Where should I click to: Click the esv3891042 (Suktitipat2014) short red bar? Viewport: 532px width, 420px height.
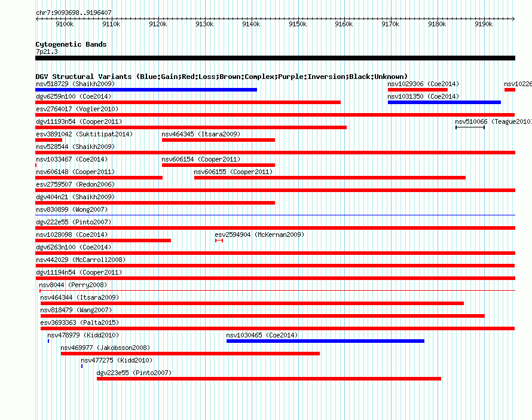(x=48, y=140)
